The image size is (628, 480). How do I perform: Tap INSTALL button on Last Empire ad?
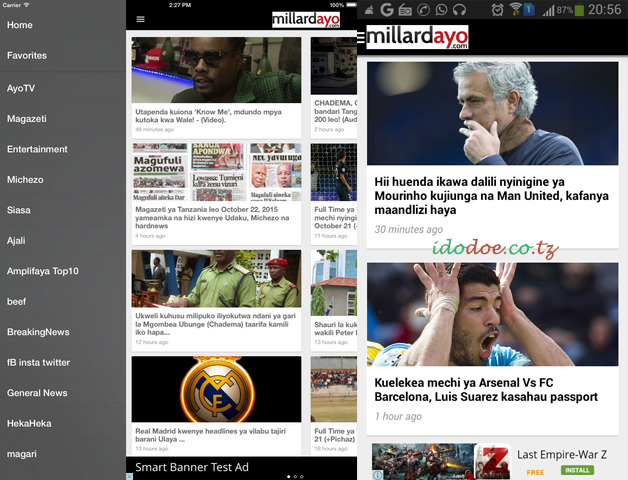(x=577, y=470)
